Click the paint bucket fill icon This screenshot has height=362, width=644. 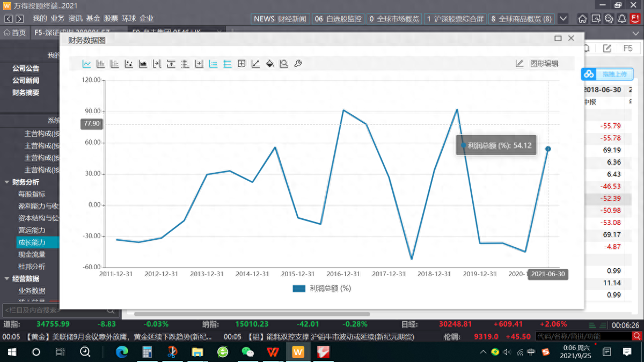pyautogui.click(x=270, y=64)
